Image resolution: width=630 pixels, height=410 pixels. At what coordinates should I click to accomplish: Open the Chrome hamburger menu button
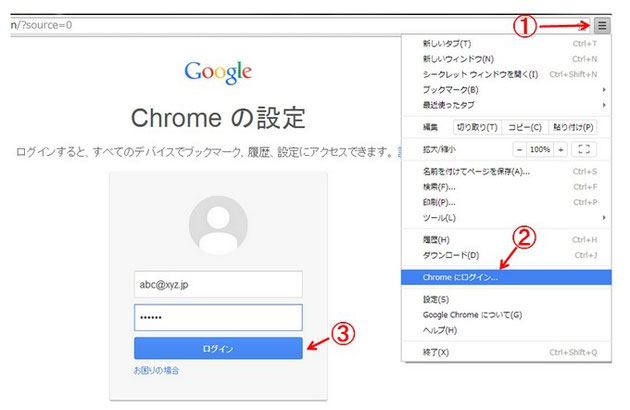pyautogui.click(x=601, y=25)
